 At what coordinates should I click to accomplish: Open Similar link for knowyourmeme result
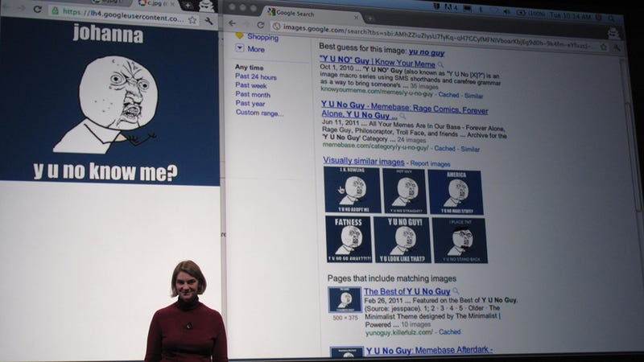(473, 96)
